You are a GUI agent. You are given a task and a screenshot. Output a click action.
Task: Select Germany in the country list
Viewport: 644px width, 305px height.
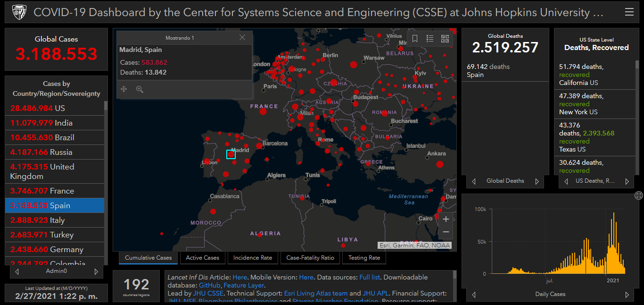pyautogui.click(x=55, y=249)
